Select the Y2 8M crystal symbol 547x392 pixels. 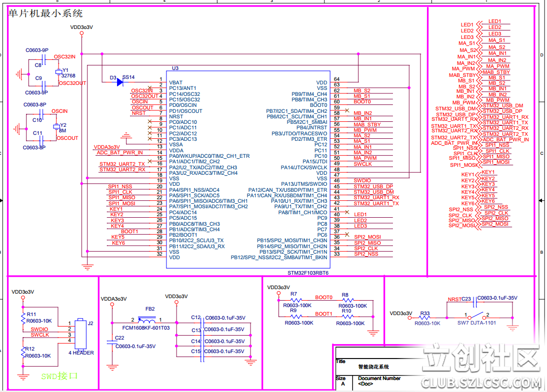point(56,126)
